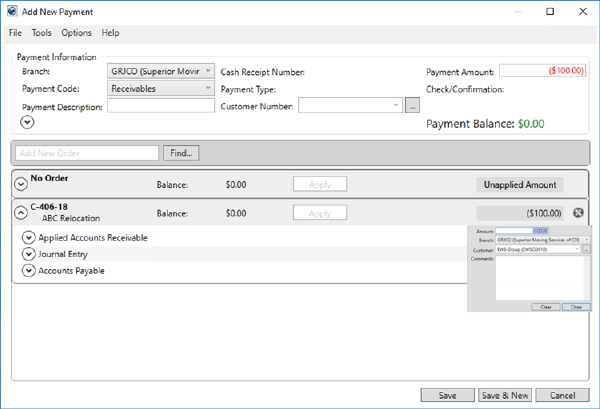600x409 pixels.
Task: Click the Payment Description text field
Action: (160, 106)
